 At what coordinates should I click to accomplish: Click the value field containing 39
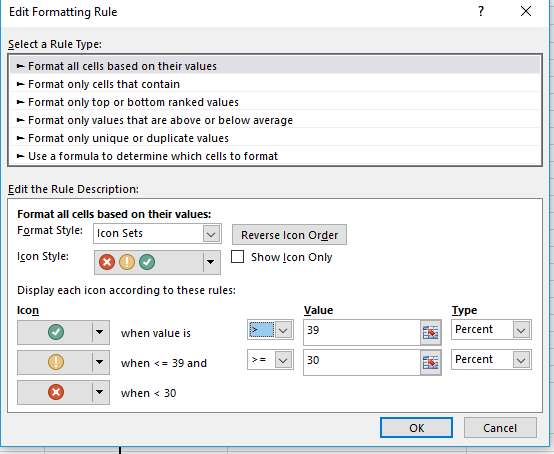[x=362, y=332]
